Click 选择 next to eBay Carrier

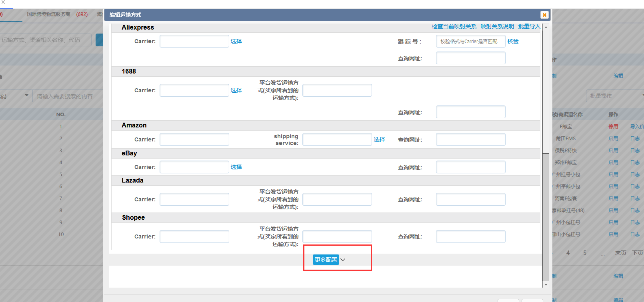click(236, 167)
